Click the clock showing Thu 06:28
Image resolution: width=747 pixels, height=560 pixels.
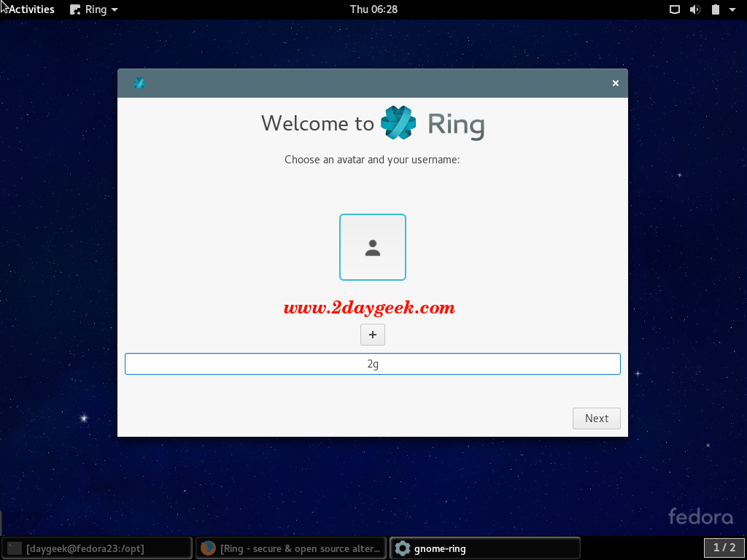(373, 9)
